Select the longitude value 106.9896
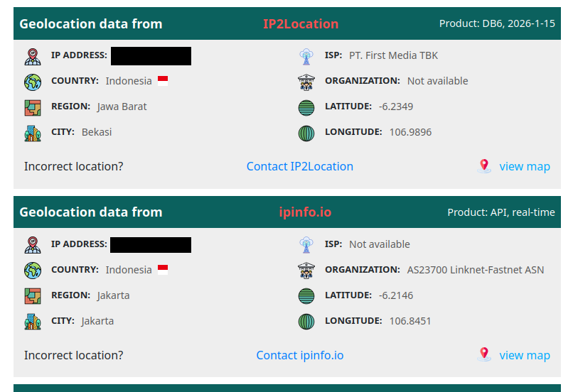573x392 pixels. 410,132
